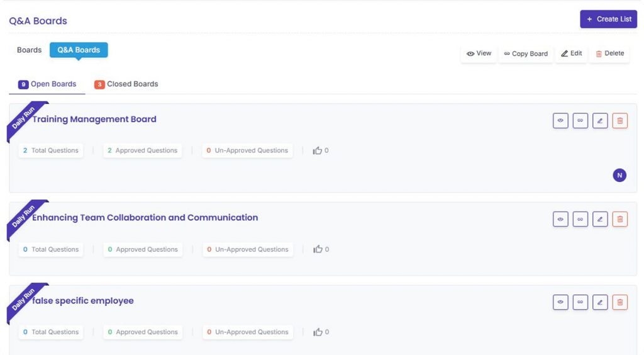The image size is (644, 355).
Task: View eye icon for false specific employee board
Action: tap(560, 303)
